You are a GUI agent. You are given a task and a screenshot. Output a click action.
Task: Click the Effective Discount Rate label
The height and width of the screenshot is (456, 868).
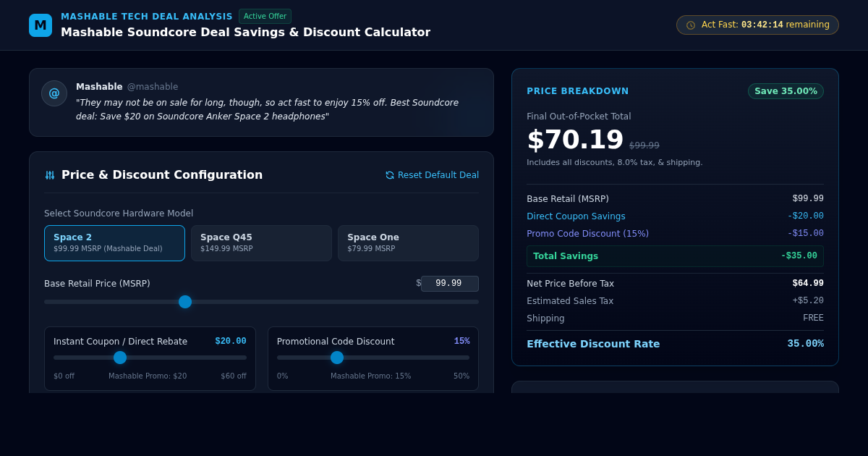pos(593,344)
